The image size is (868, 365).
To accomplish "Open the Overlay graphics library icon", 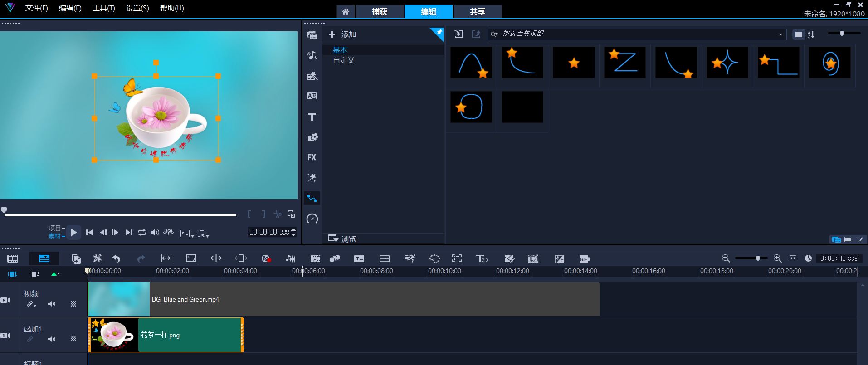I will pos(312,137).
